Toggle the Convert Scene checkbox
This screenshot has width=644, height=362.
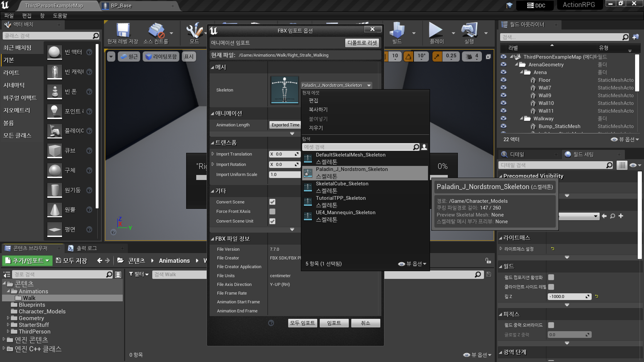click(x=272, y=202)
